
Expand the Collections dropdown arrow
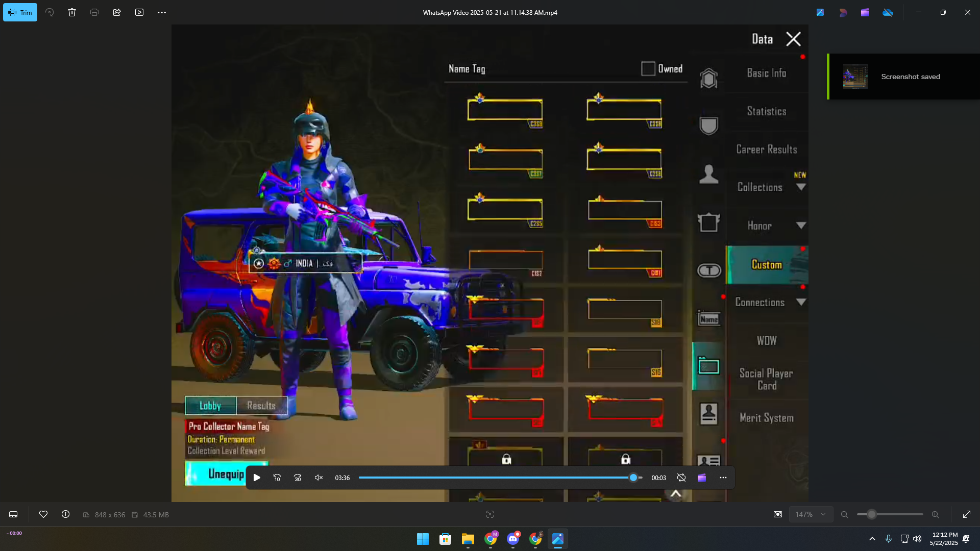(801, 187)
